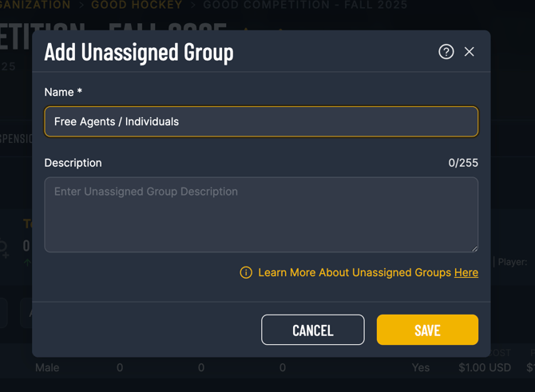
Task: Select the Male row in background table
Action: pos(47,367)
